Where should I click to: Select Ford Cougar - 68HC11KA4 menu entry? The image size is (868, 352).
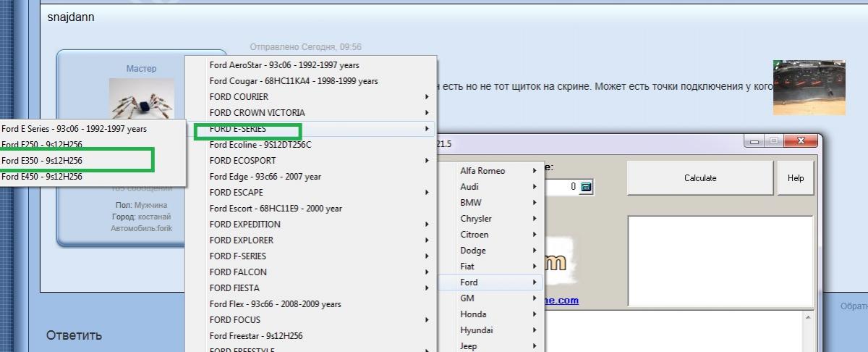pyautogui.click(x=311, y=81)
